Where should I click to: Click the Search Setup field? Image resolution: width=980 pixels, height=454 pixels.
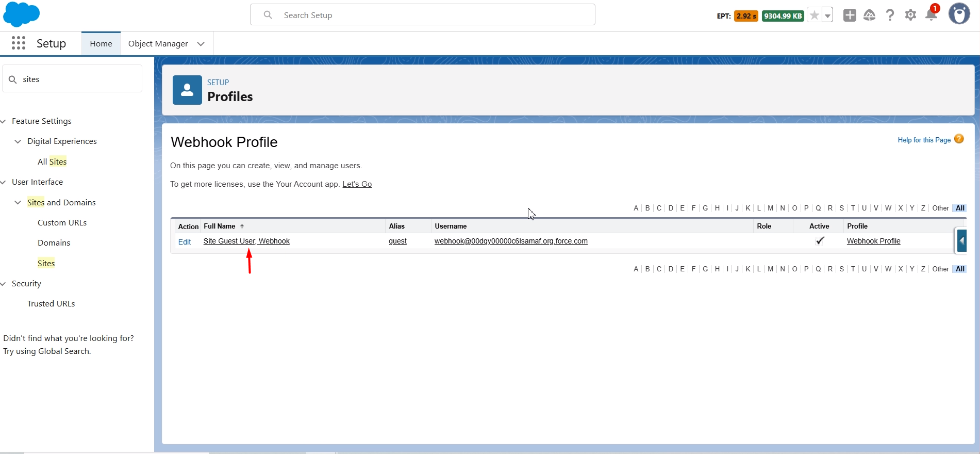pos(423,15)
